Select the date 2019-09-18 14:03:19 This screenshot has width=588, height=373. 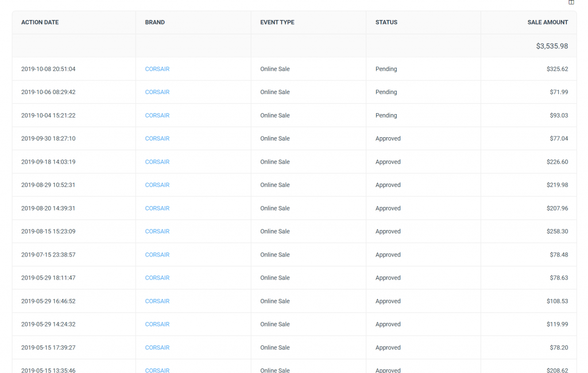48,162
